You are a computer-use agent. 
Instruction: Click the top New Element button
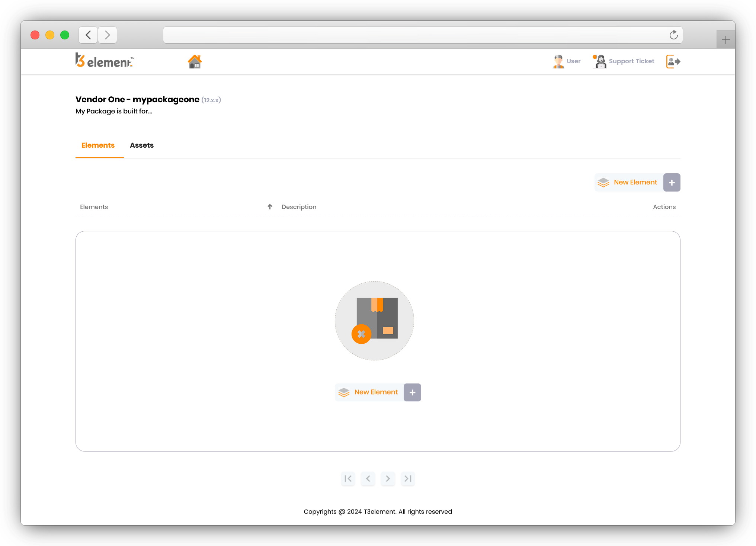click(x=637, y=182)
